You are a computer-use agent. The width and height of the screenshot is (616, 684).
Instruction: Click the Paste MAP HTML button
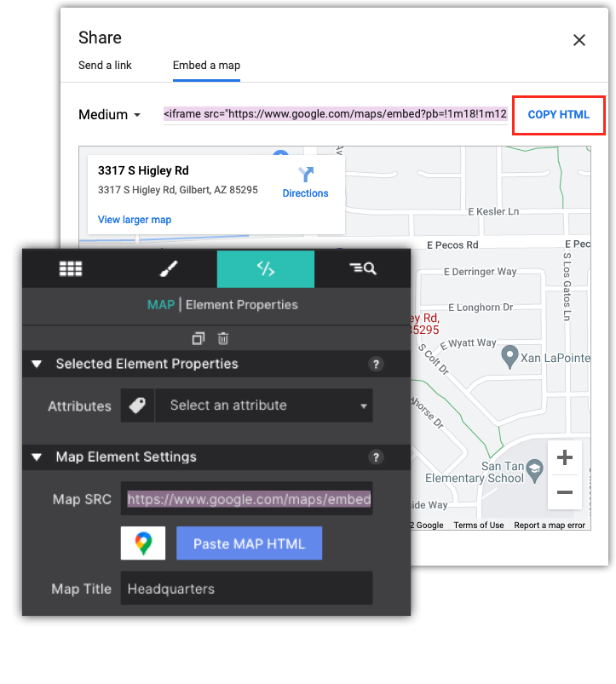point(249,543)
